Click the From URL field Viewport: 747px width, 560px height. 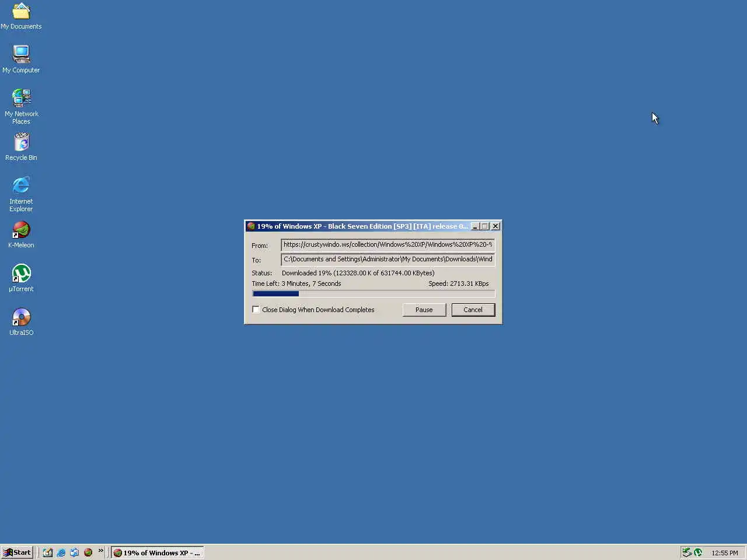pos(388,245)
